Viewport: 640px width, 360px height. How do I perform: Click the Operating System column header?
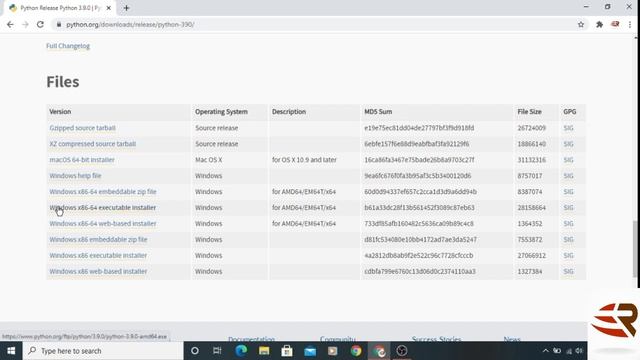[x=221, y=111]
